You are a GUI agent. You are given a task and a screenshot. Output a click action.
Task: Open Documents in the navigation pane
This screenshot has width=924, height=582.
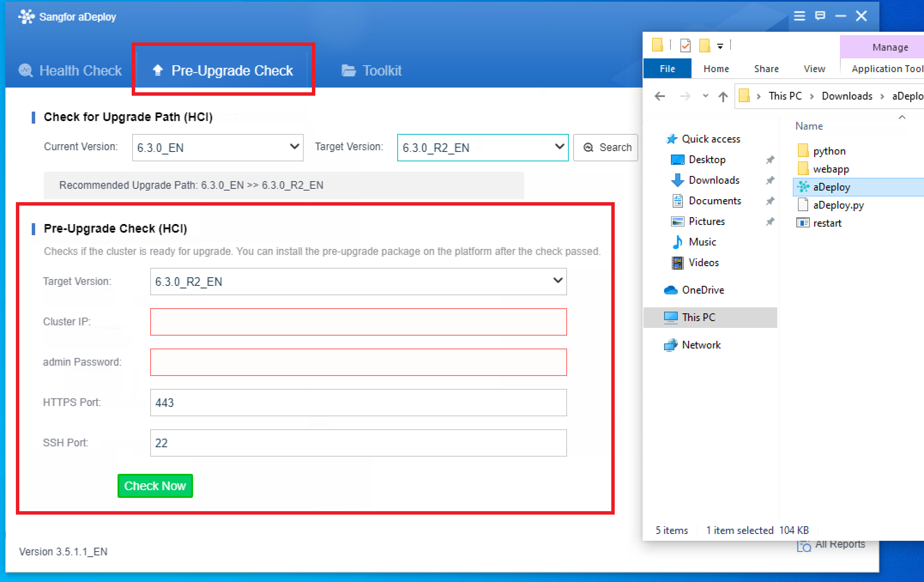[715, 201]
